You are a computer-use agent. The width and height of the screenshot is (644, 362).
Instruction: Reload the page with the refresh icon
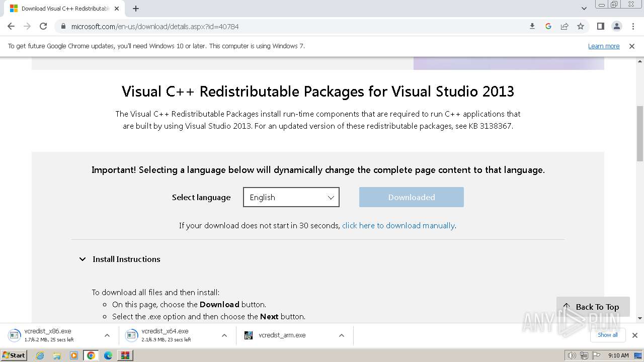point(43,26)
